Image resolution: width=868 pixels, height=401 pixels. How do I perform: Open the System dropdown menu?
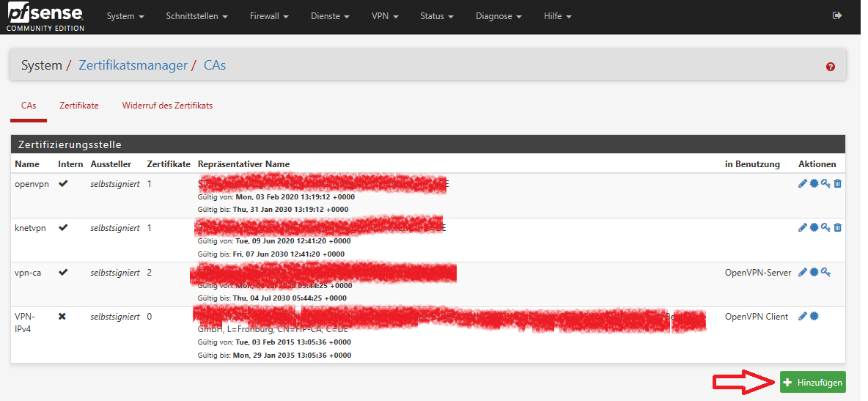[125, 16]
